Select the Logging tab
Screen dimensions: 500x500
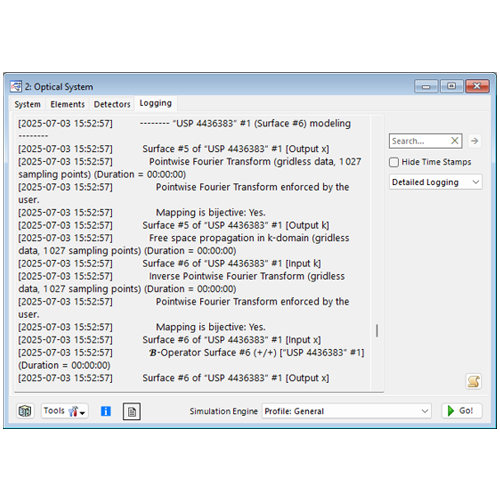pos(156,103)
